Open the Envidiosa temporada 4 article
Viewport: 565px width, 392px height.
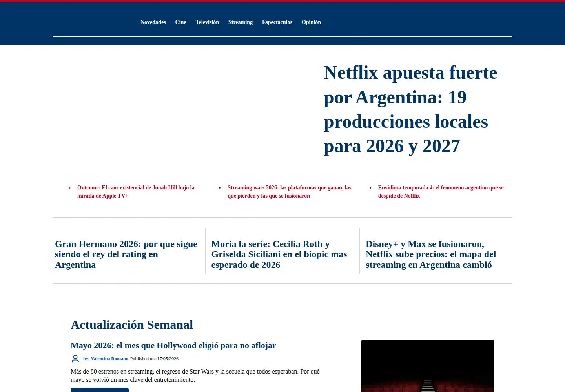pos(441,192)
